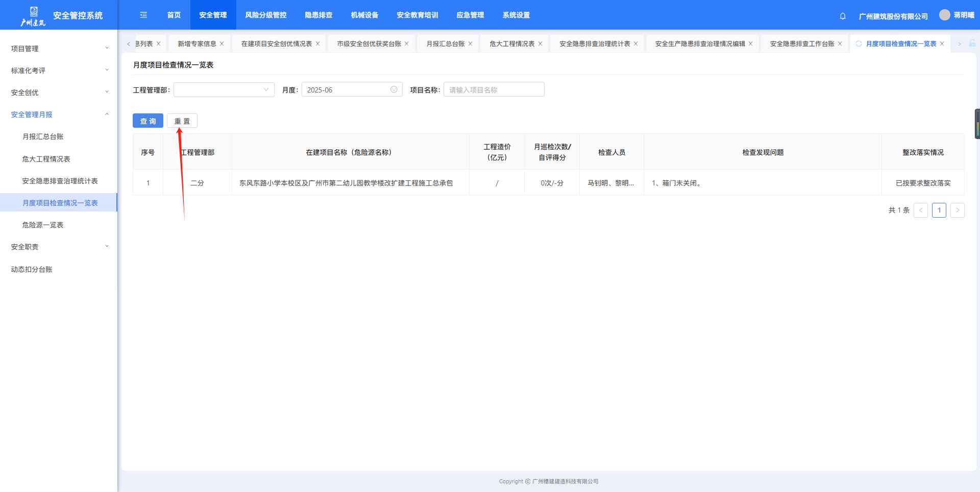Go to page 1 in pagination
980x492 pixels.
tap(939, 210)
